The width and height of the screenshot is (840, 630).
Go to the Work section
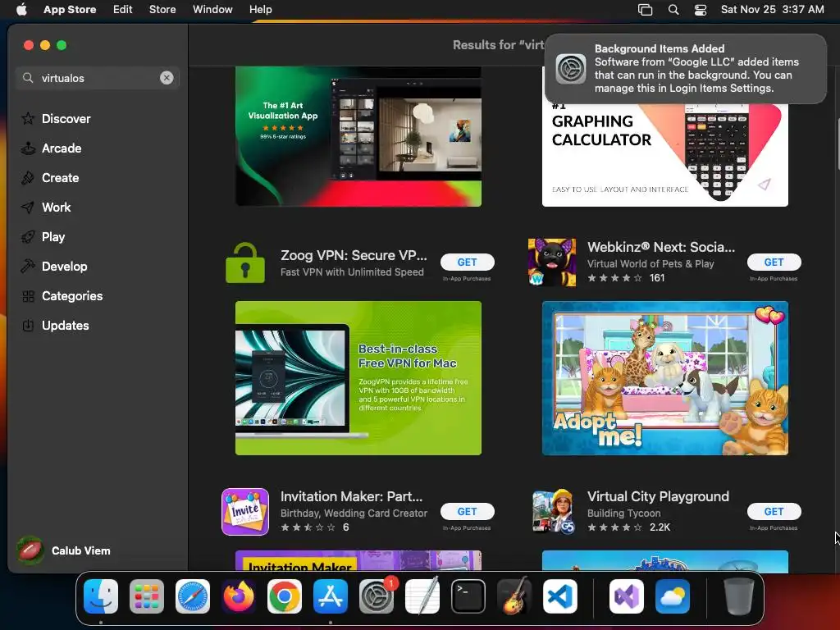[x=46, y=208]
